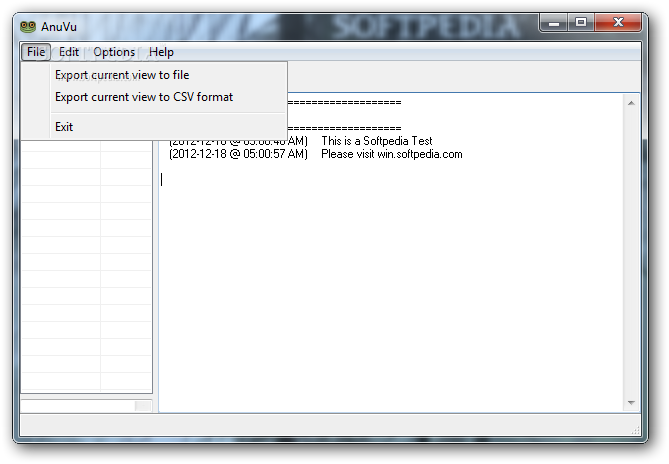Screen dimensions: 669x464
Task: Open the dropdown button below the left list
Action: (143, 406)
